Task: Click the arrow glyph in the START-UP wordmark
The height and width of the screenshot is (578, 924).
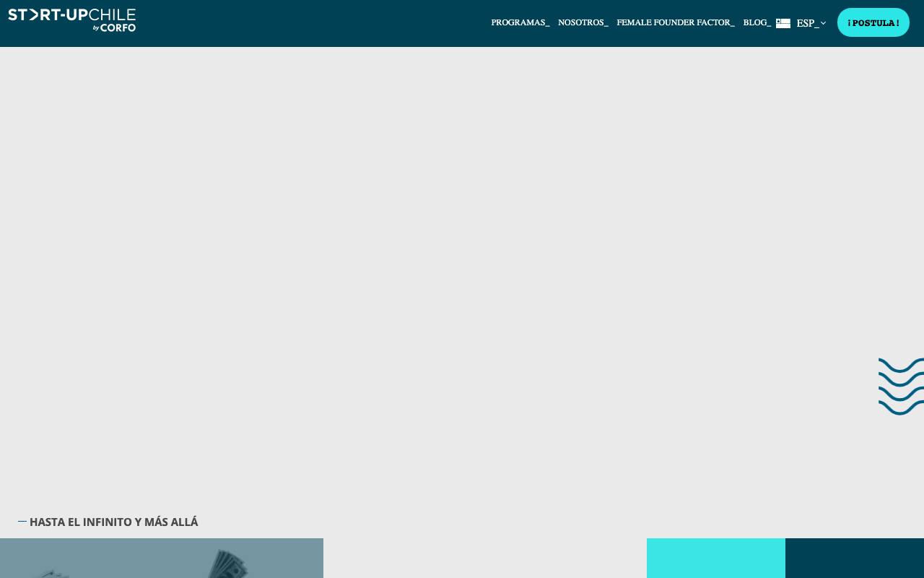Action: coord(33,15)
